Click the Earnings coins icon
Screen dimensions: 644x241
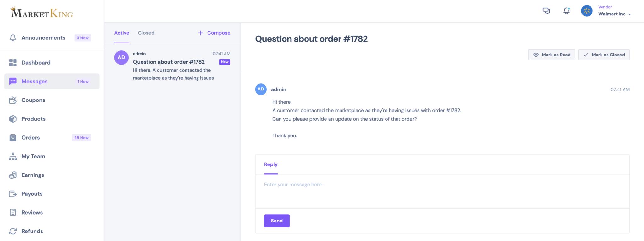13,175
